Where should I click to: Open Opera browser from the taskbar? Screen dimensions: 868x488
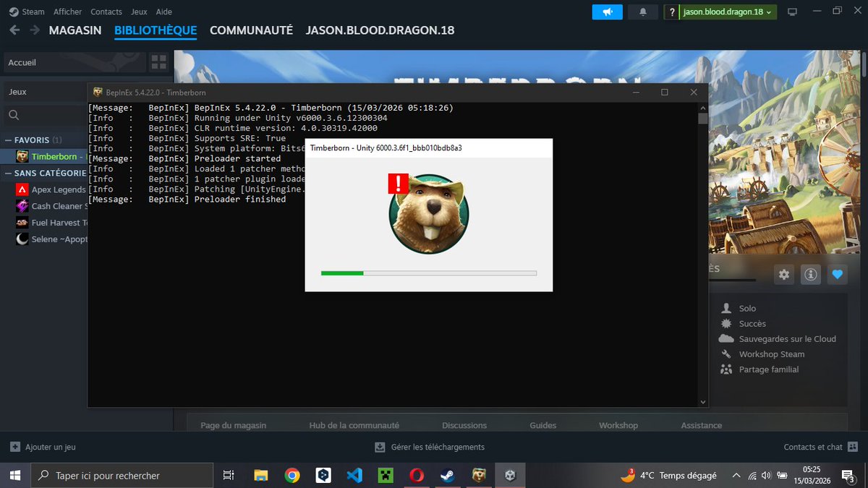[x=417, y=475]
